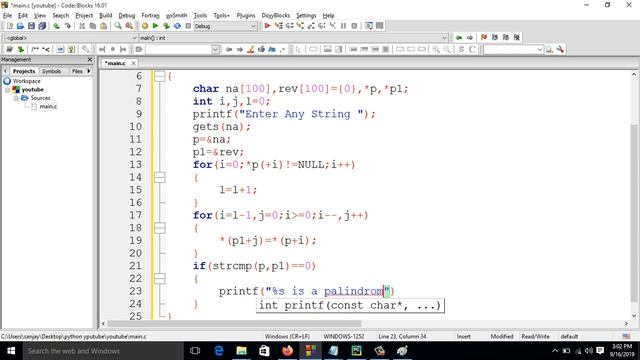This screenshot has width=640, height=360.
Task: Select Workspace in the tree
Action: coord(27,81)
